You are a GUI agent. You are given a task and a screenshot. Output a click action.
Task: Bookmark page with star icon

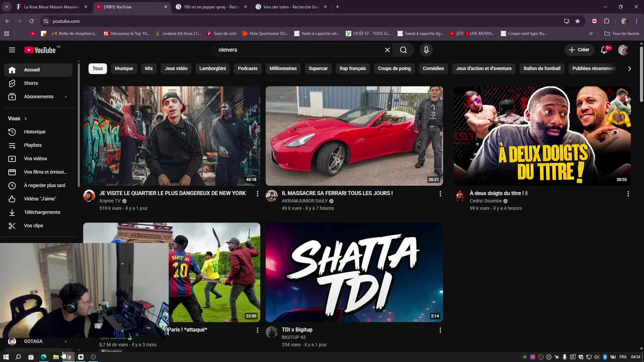tap(578, 21)
